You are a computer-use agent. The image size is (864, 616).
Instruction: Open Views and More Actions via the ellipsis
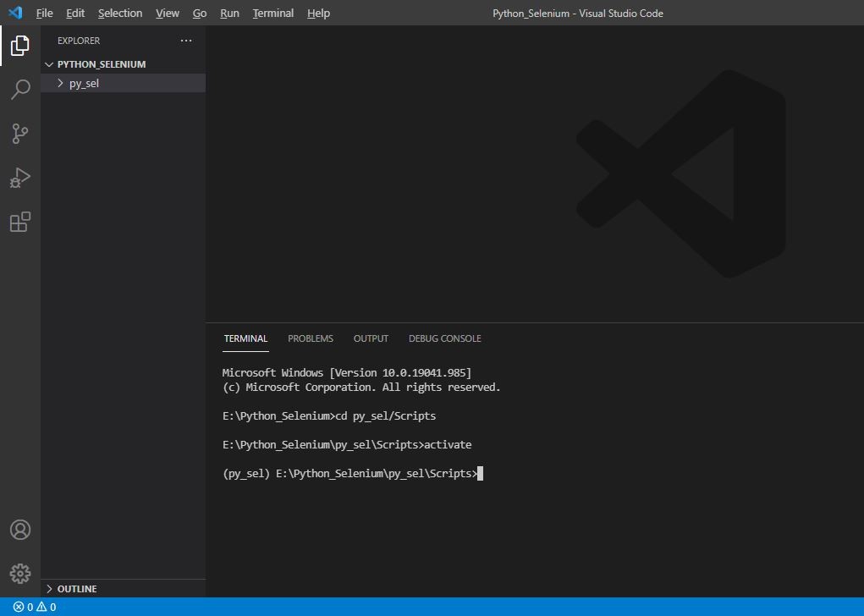click(x=186, y=40)
